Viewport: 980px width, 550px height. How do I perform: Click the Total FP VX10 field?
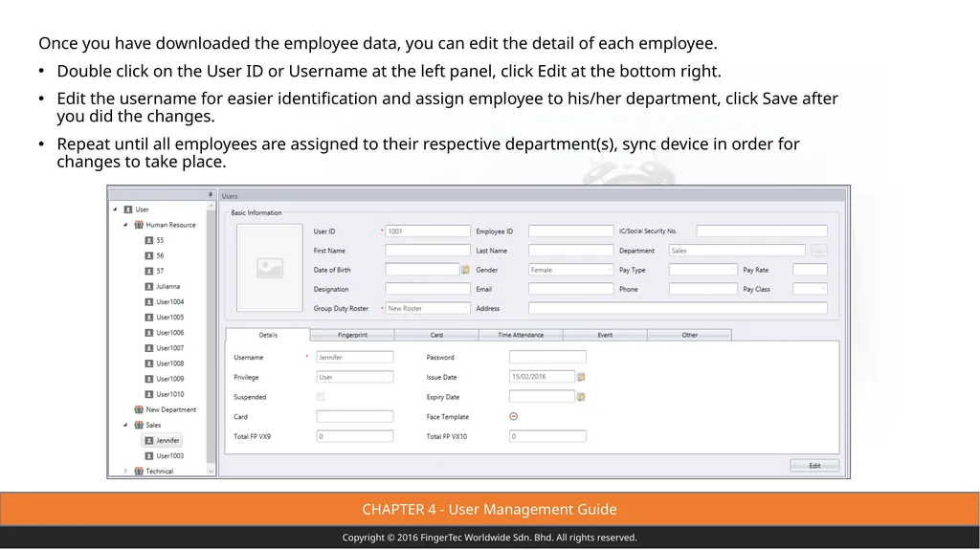(x=547, y=436)
